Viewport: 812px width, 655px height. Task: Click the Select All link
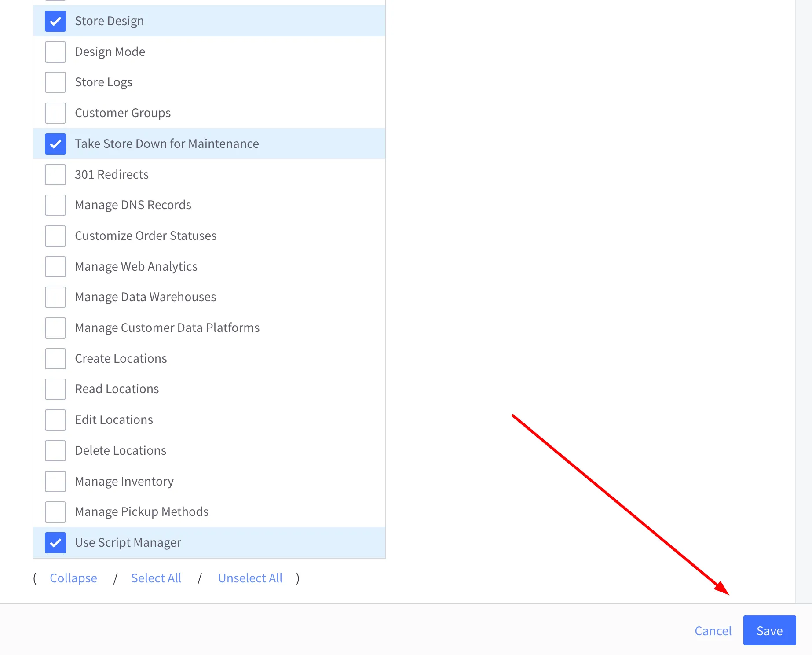156,578
